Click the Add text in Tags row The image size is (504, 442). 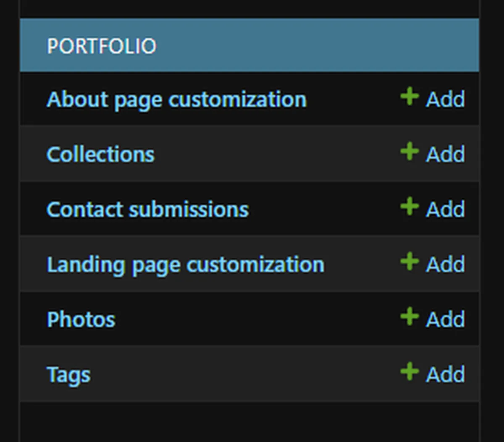[x=445, y=374]
